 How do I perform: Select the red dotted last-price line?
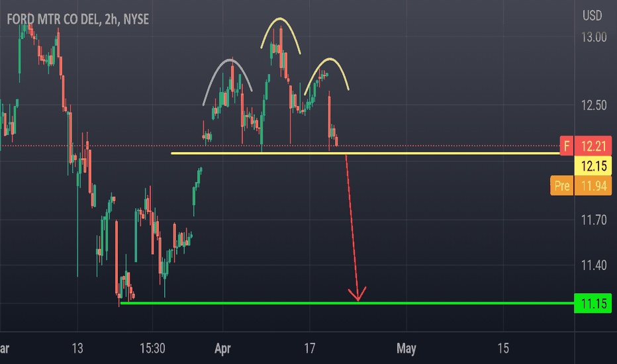tap(280, 146)
